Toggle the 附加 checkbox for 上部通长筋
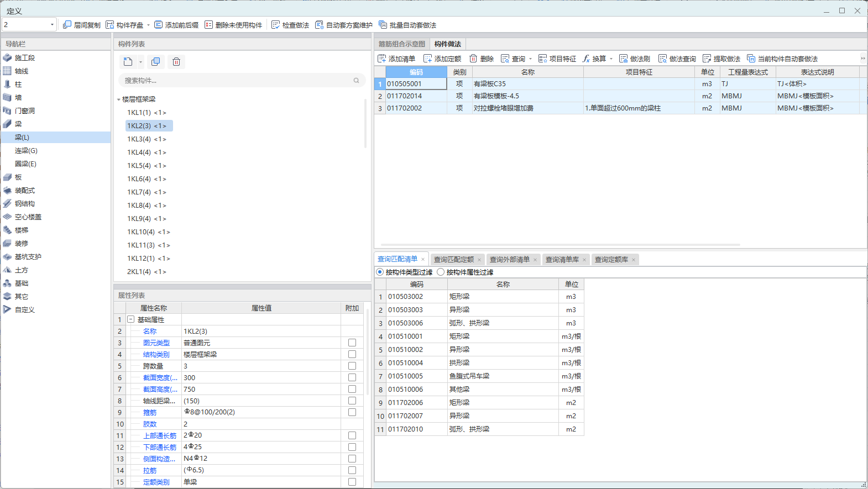This screenshot has height=489, width=868. (352, 435)
